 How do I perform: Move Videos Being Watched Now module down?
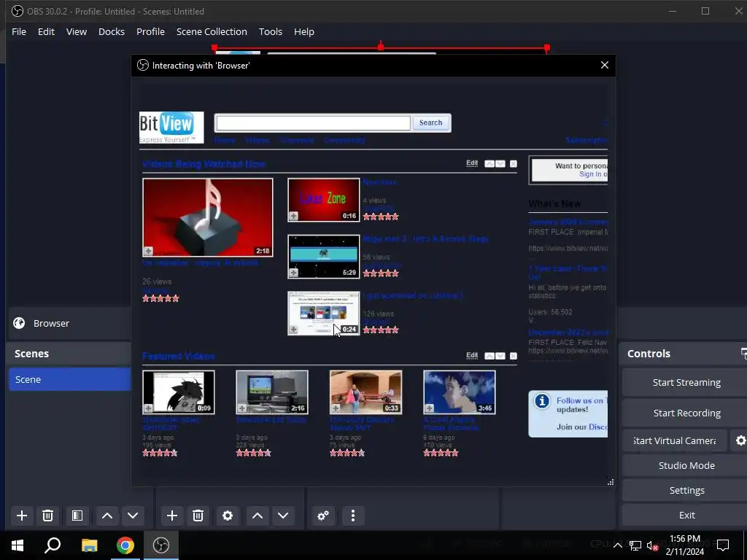[x=500, y=164]
